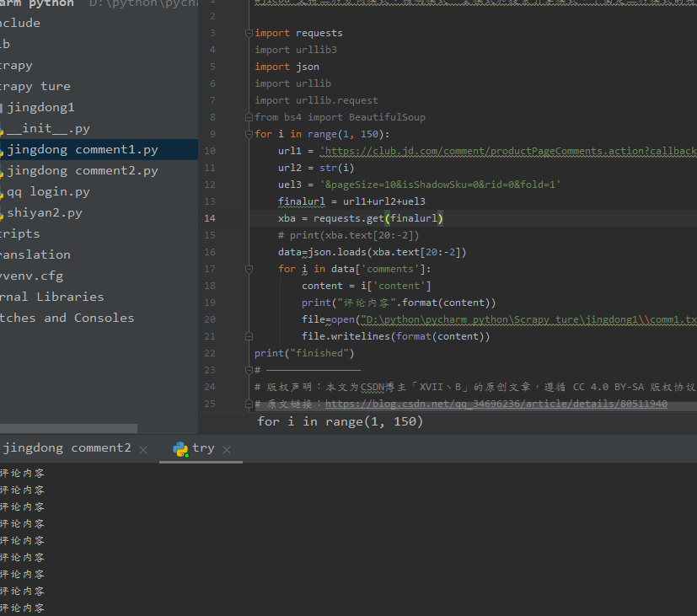Image resolution: width=697 pixels, height=616 pixels.
Task: Close the try console tab
Action: click(x=226, y=450)
